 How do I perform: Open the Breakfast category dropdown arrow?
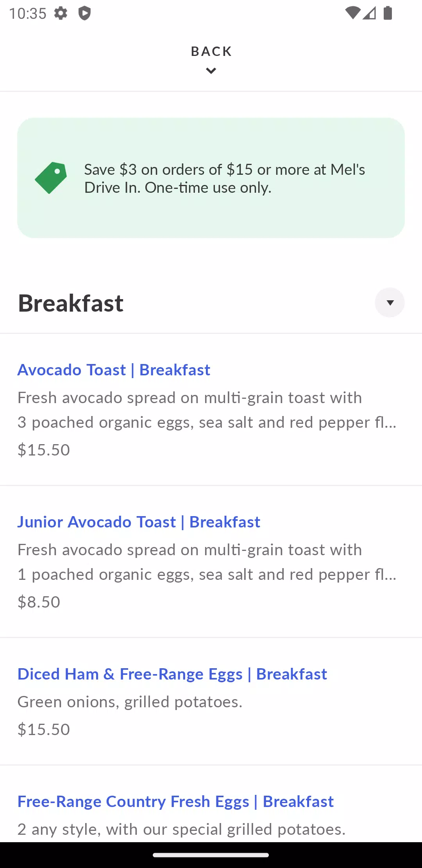click(x=390, y=303)
